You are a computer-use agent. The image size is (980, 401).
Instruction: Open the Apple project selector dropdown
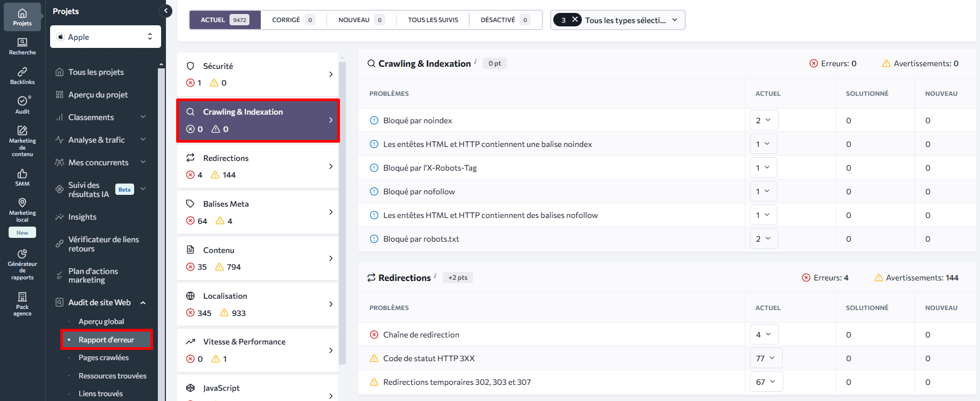106,37
